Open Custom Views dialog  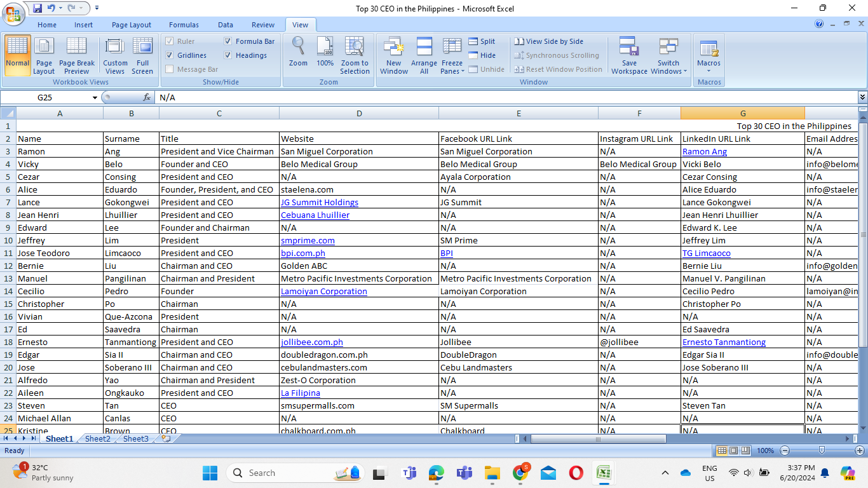(115, 55)
